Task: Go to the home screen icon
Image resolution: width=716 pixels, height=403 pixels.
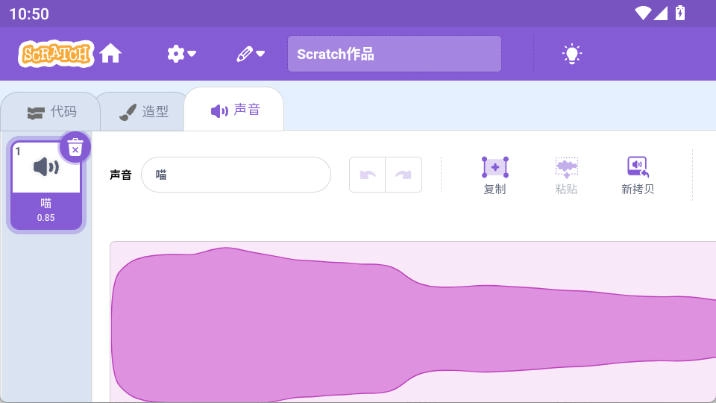Action: point(110,54)
